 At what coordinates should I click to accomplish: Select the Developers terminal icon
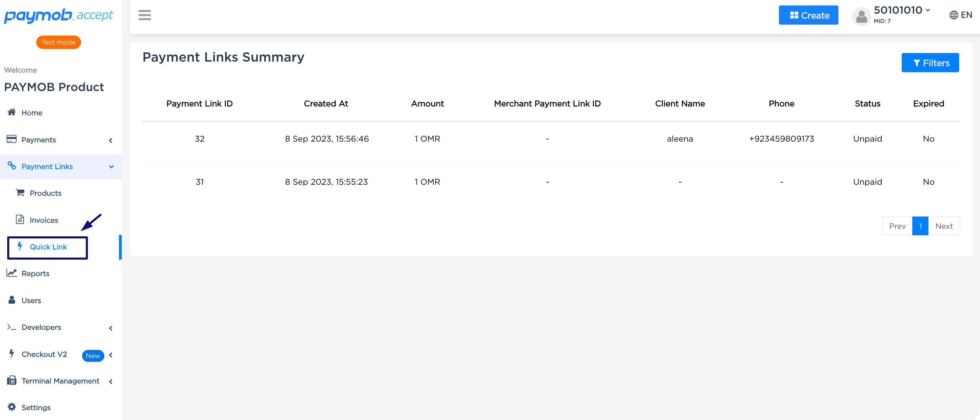(11, 327)
